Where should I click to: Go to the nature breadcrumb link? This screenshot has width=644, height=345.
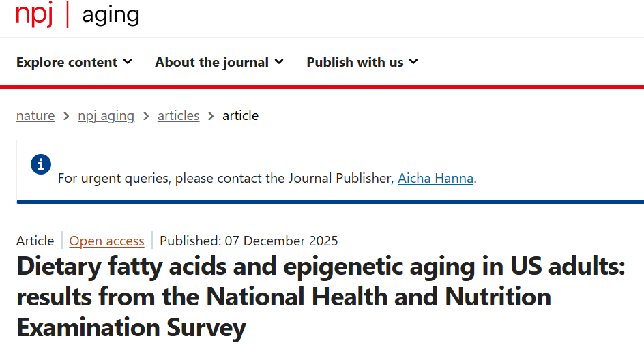pos(35,116)
